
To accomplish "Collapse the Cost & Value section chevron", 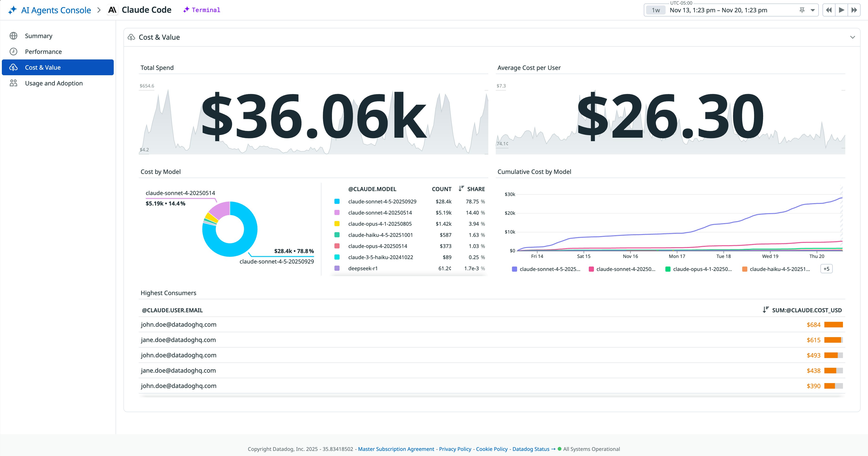I will tap(852, 37).
